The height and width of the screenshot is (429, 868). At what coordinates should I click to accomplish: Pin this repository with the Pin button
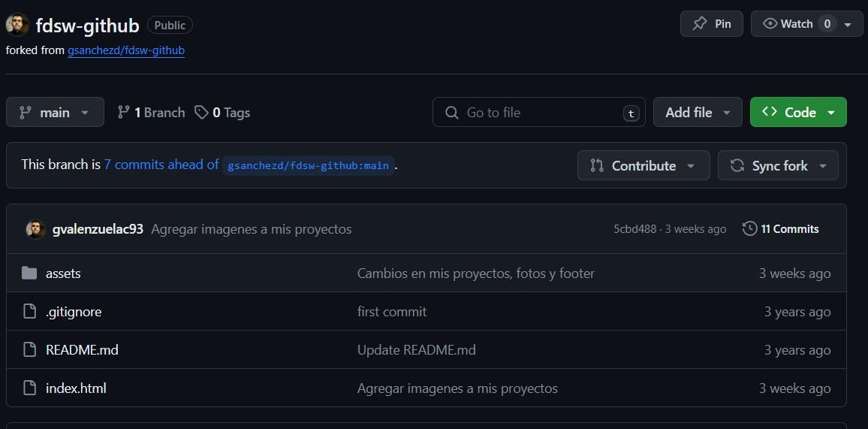pyautogui.click(x=711, y=24)
